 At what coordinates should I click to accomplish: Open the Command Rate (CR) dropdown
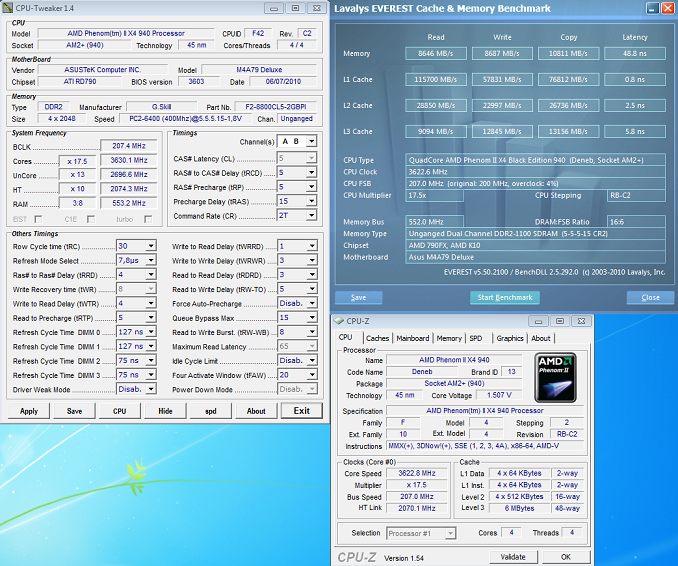[311, 215]
